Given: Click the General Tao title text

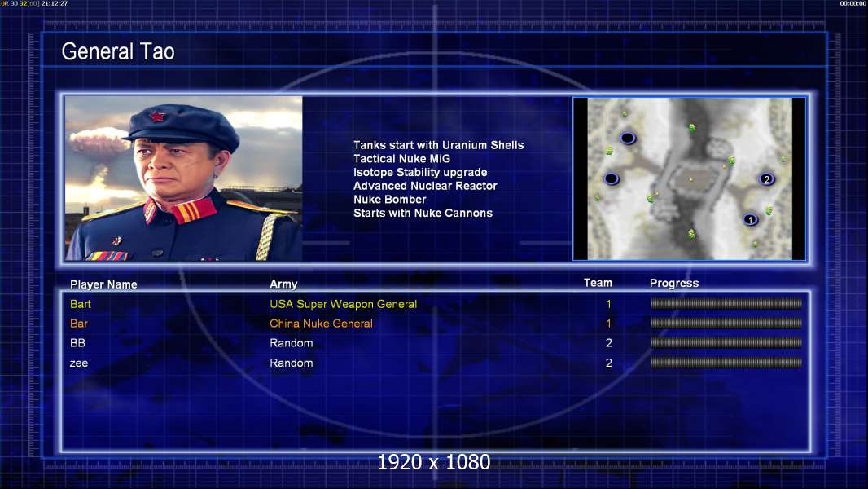Looking at the screenshot, I should [x=118, y=51].
